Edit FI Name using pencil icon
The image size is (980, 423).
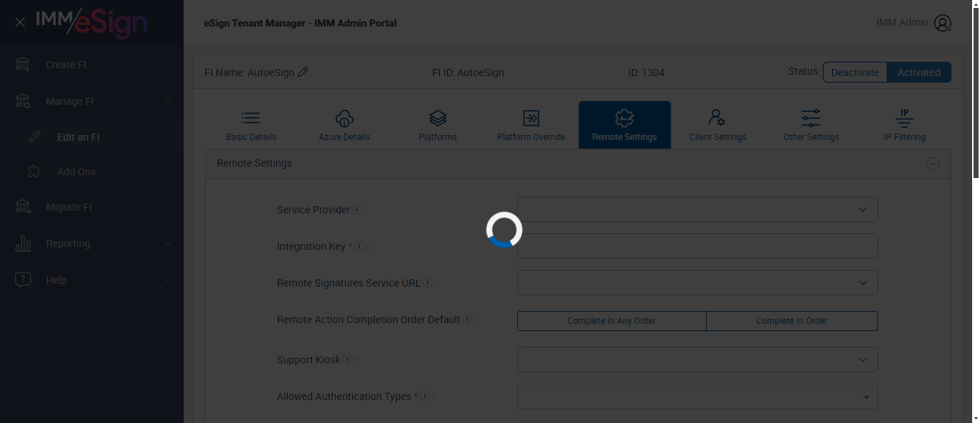tap(303, 72)
